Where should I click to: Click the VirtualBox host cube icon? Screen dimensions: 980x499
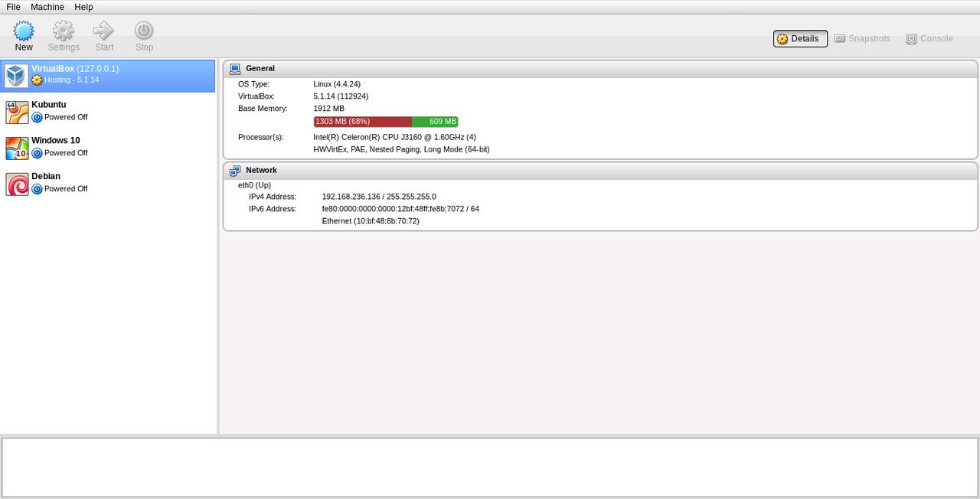click(x=17, y=76)
